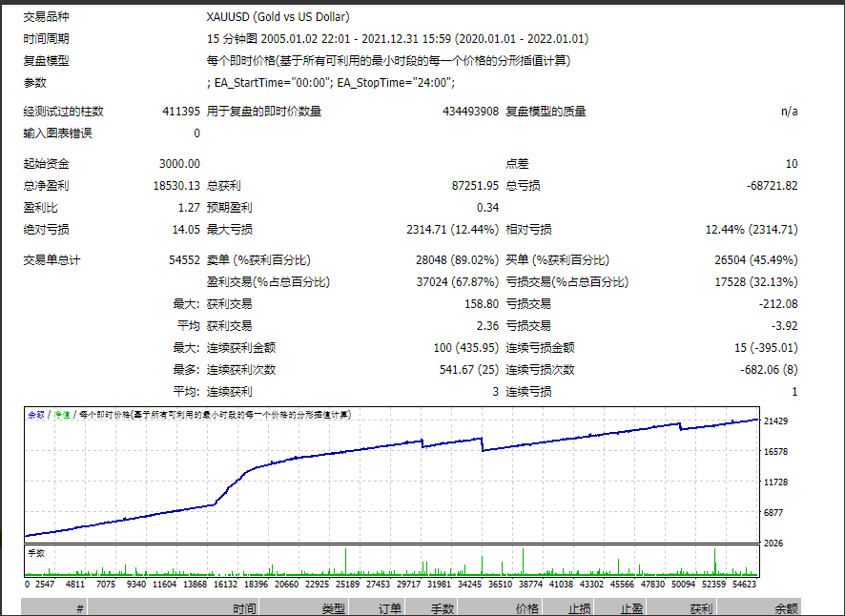The height and width of the screenshot is (616, 845).
Task: Click gross loss value -68721.82
Action: (x=772, y=185)
